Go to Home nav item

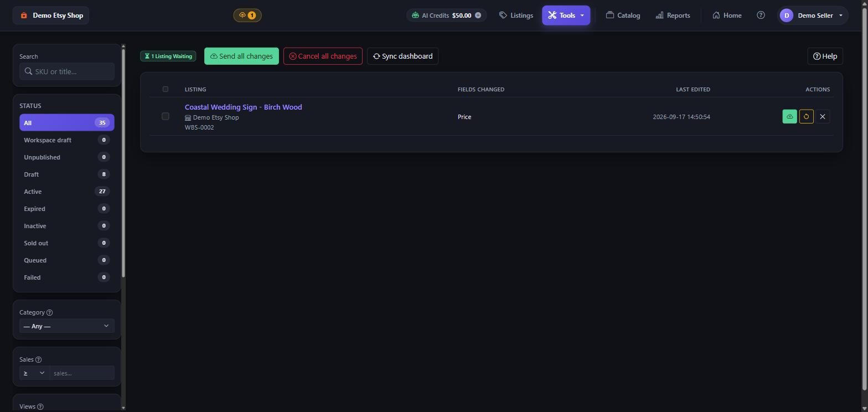point(727,16)
